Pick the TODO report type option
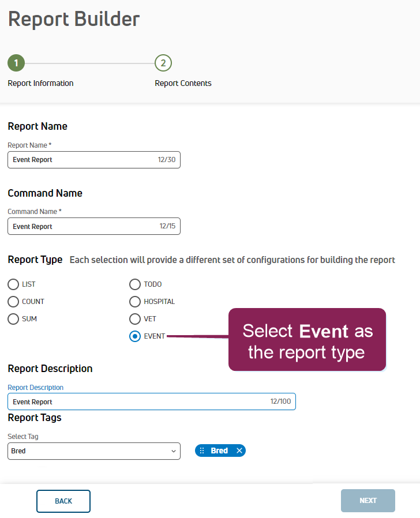Screen dimensions: 420x518 tap(135, 284)
